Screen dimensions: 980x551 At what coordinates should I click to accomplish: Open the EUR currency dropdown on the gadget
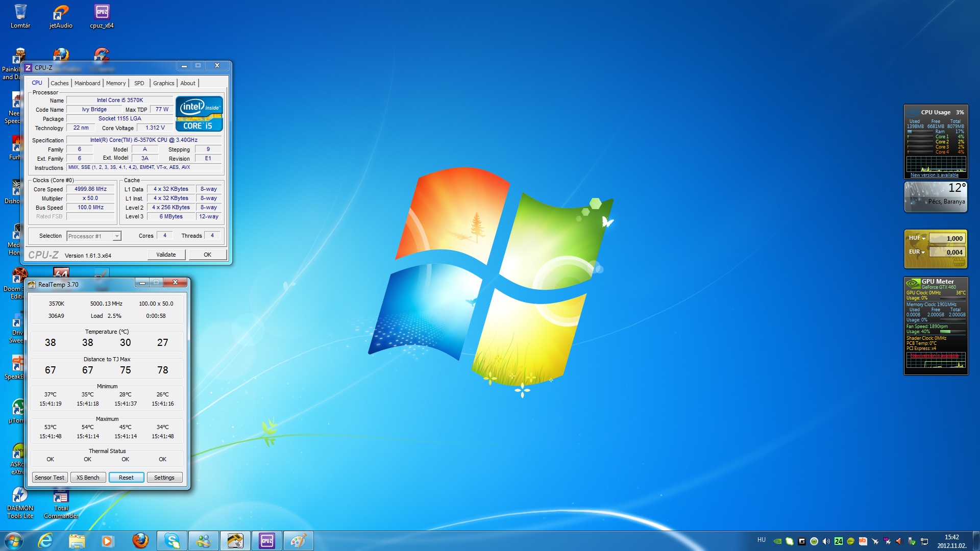(x=917, y=252)
